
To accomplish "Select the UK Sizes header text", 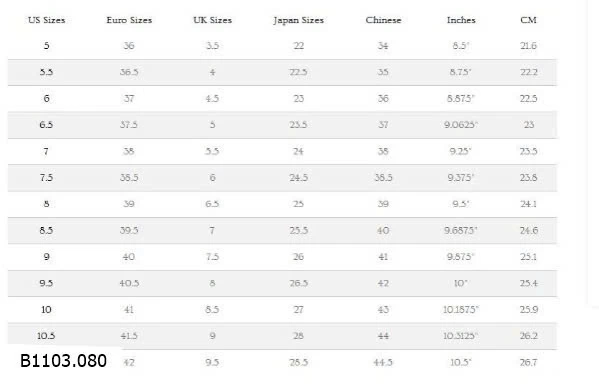I will 212,20.
